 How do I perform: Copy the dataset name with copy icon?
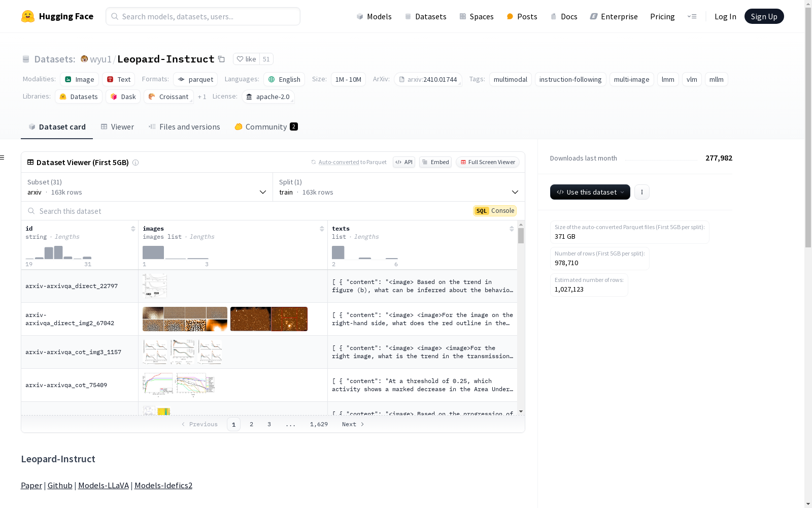[x=221, y=59]
